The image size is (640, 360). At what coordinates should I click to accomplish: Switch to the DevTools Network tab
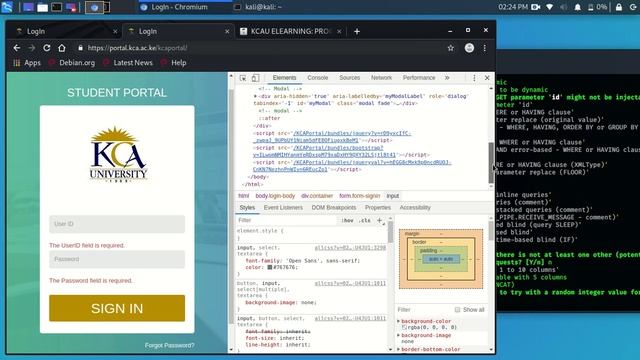point(381,78)
